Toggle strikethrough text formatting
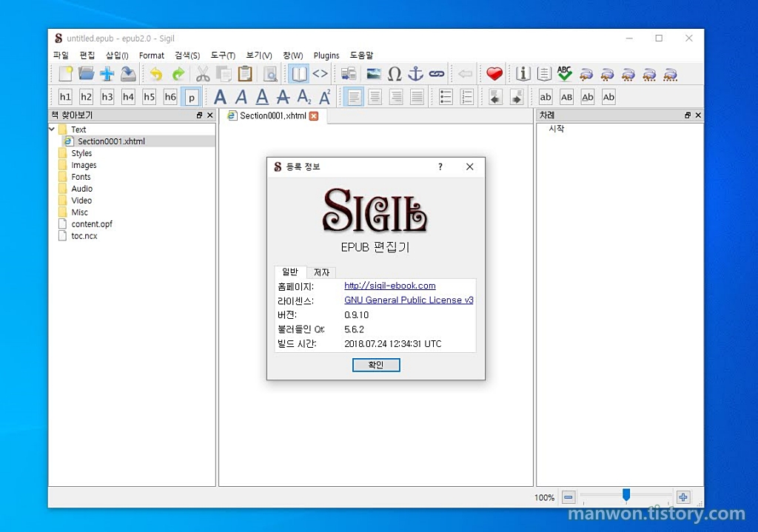The height and width of the screenshot is (532, 758). pos(283,97)
